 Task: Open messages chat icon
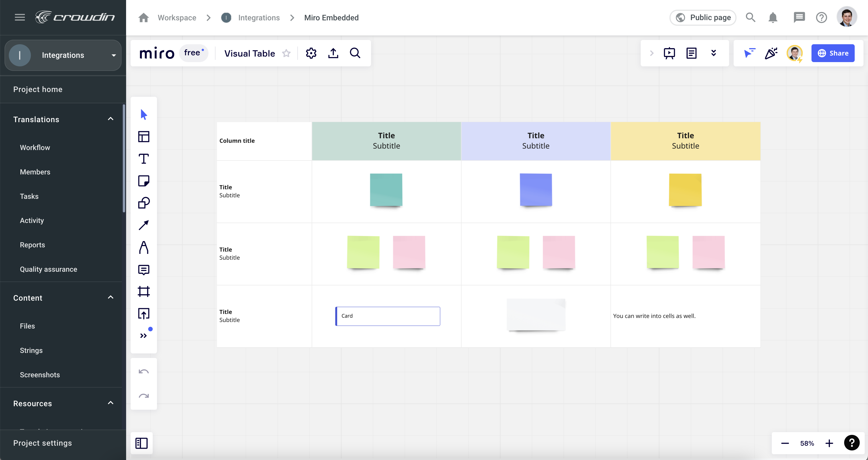(x=799, y=17)
